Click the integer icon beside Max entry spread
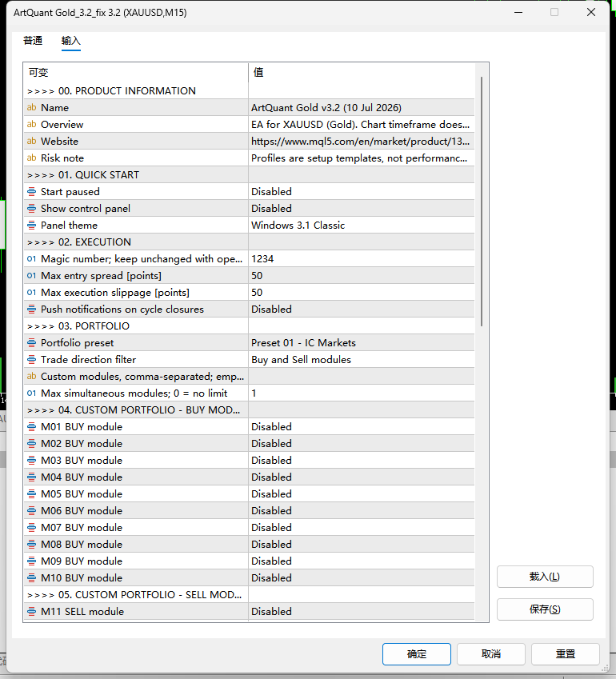Image resolution: width=616 pixels, height=679 pixels. [x=32, y=275]
